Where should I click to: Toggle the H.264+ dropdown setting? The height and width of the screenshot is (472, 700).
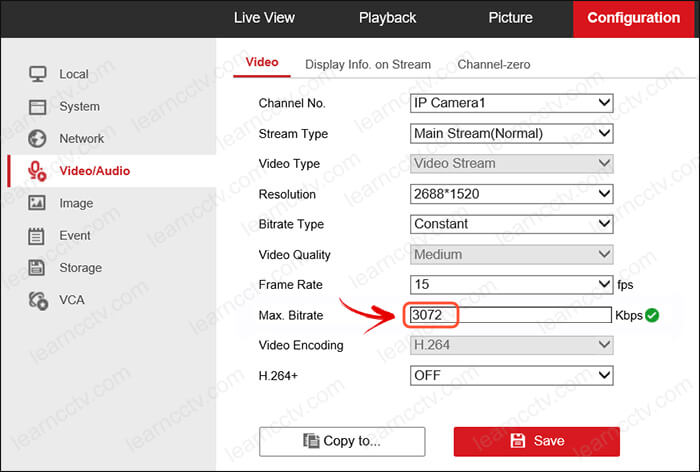pyautogui.click(x=511, y=375)
